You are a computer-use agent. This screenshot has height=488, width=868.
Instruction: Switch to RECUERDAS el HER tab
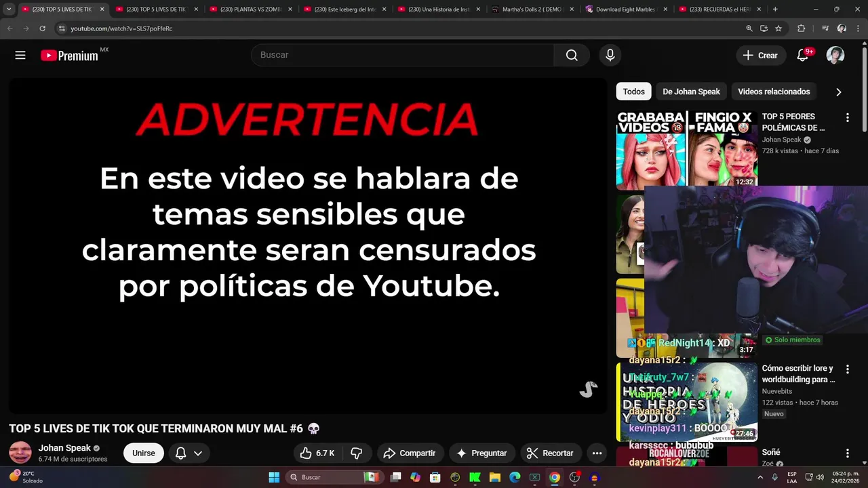719,9
